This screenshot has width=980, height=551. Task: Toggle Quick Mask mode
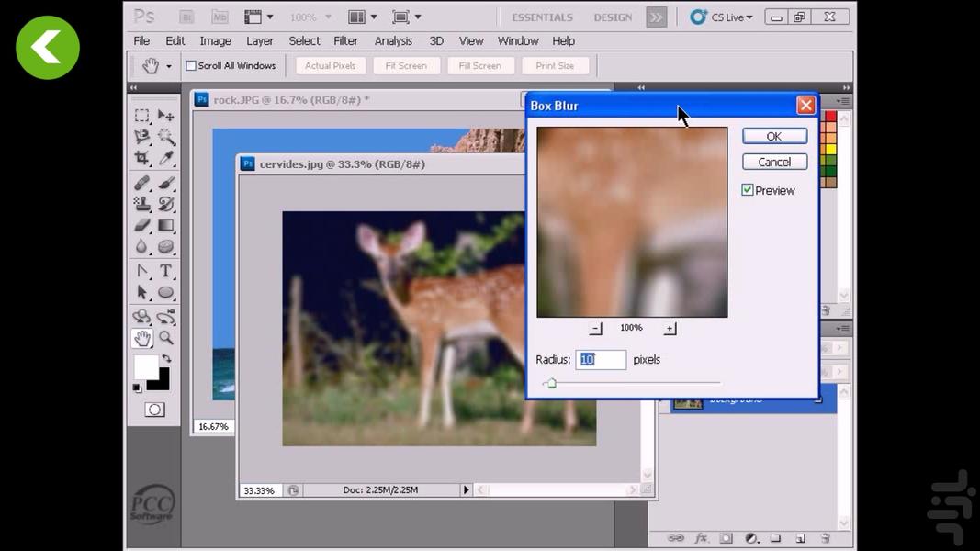pos(154,408)
